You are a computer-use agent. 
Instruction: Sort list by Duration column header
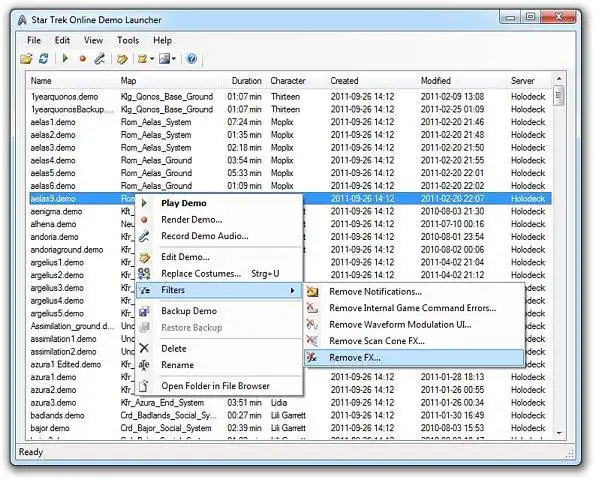pos(245,81)
